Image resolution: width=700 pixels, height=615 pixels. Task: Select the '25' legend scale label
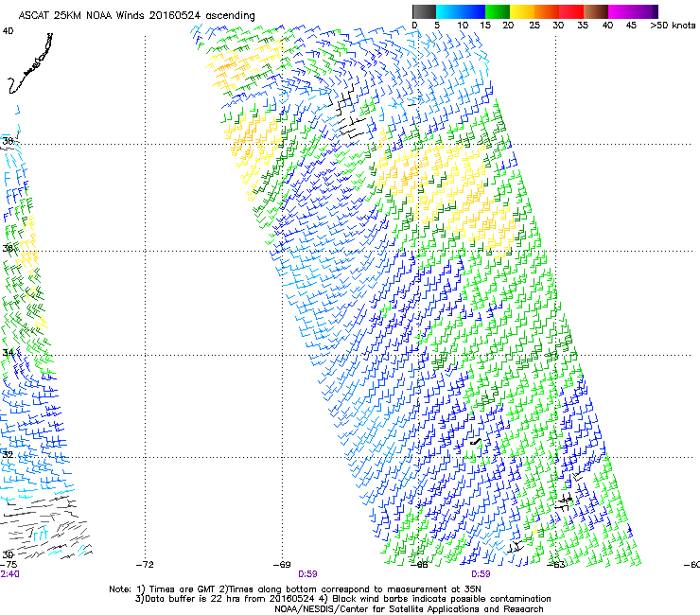(534, 26)
